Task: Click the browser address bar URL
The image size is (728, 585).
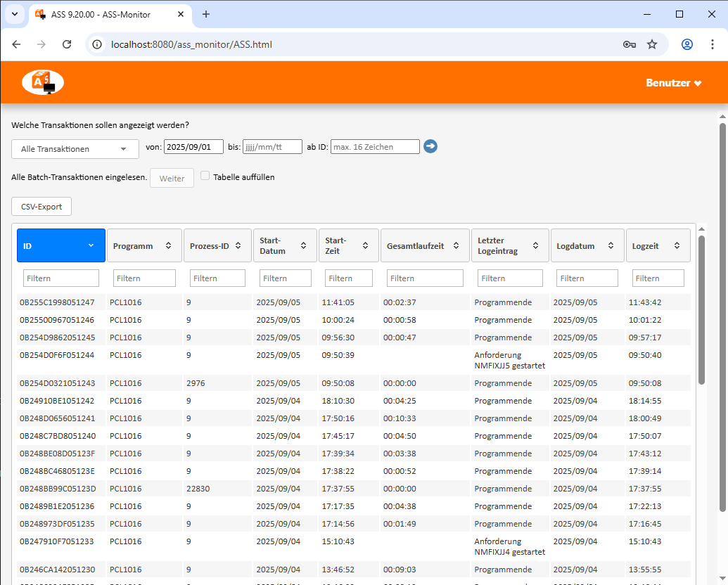Action: tap(192, 44)
